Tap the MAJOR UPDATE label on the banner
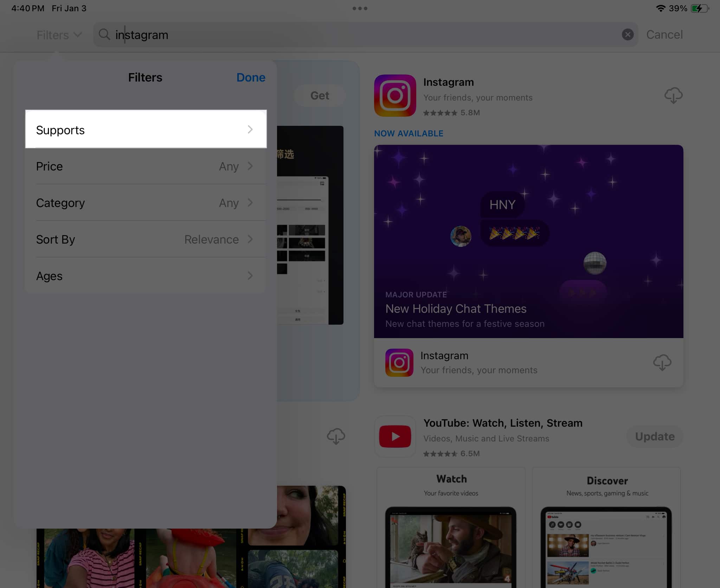The width and height of the screenshot is (720, 588). click(416, 295)
